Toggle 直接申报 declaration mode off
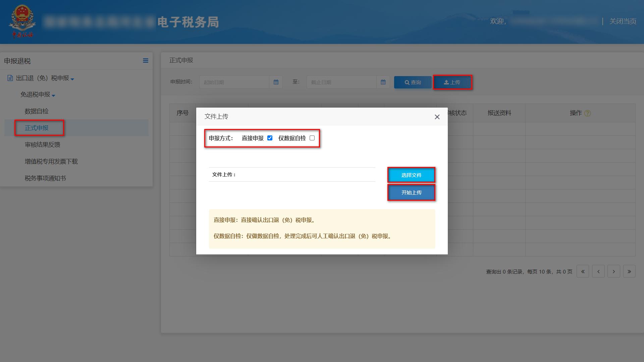Image resolution: width=644 pixels, height=362 pixels. [x=270, y=137]
